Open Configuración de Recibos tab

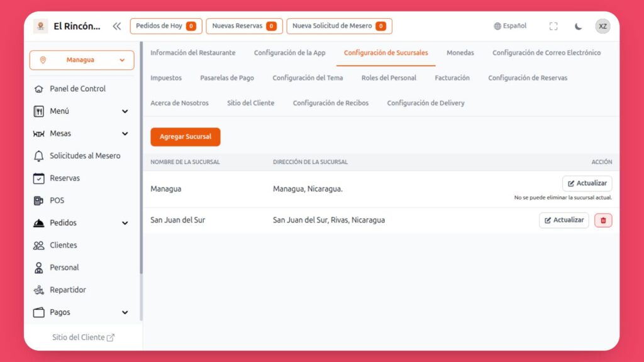point(331,103)
